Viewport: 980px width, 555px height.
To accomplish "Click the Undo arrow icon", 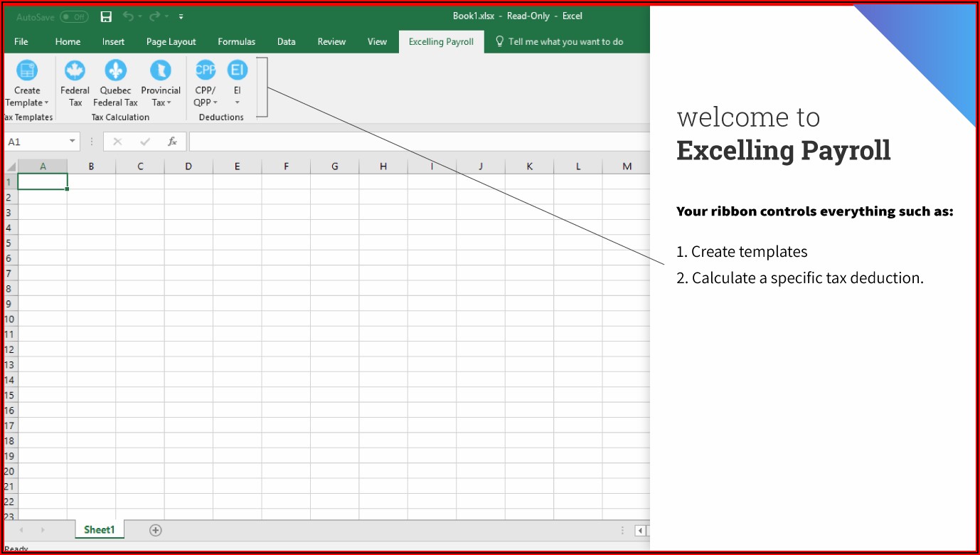I will tap(128, 16).
